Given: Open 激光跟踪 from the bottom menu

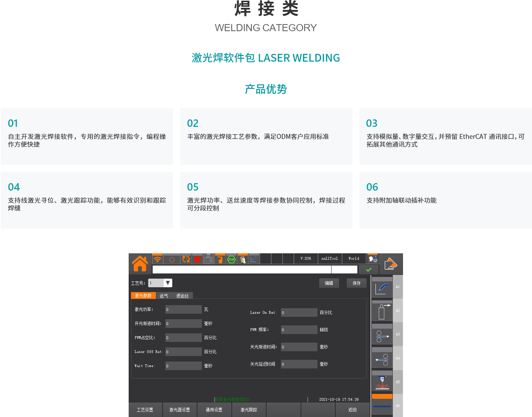Looking at the screenshot, I should tap(249, 410).
